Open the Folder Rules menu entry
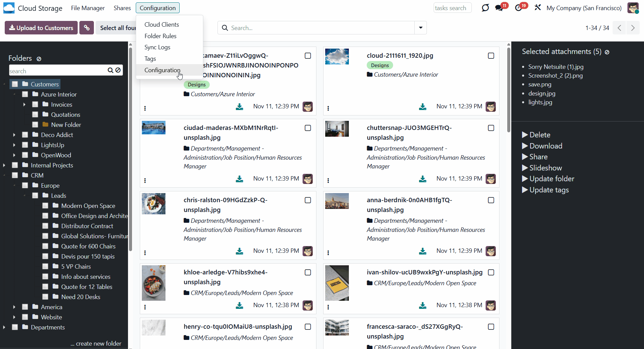This screenshot has width=644, height=349. [x=160, y=36]
